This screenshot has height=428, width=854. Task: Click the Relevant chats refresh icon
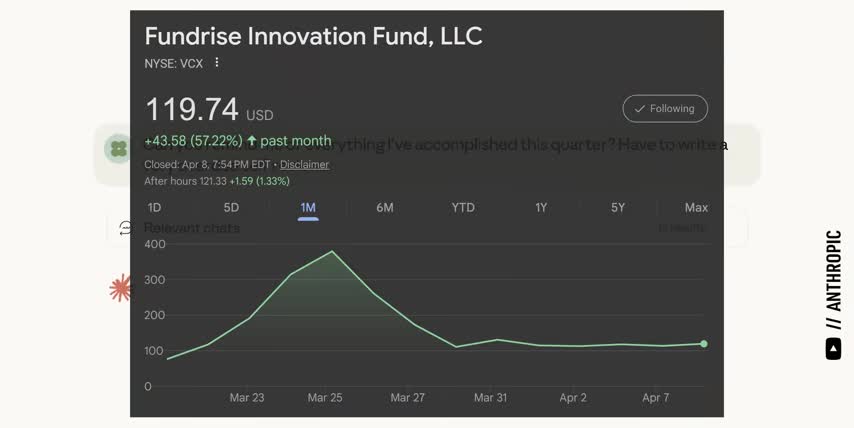click(126, 228)
